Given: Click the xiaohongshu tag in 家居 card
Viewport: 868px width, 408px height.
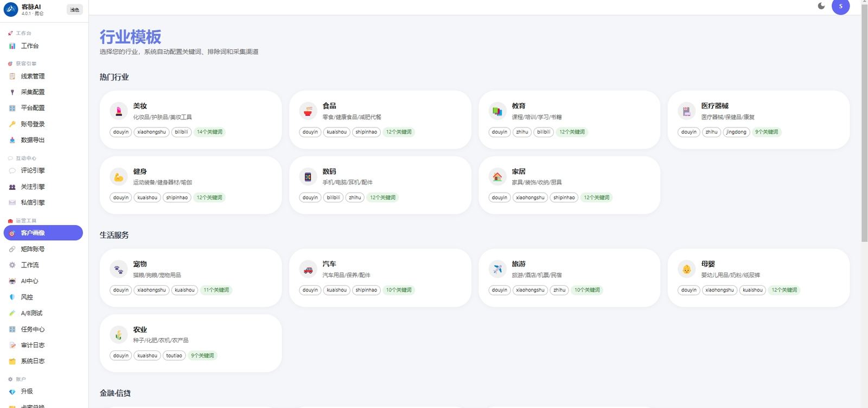Looking at the screenshot, I should pos(531,197).
